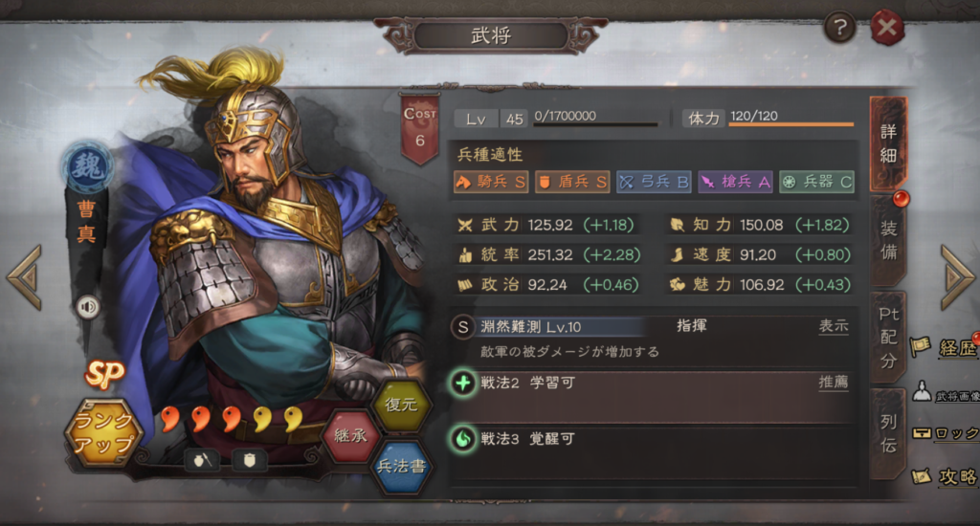Open the Pt配分 tab

(x=888, y=338)
